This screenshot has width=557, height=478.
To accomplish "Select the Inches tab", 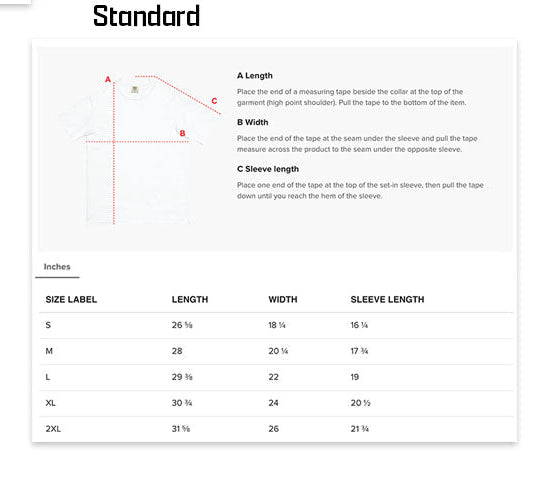I will tap(57, 267).
